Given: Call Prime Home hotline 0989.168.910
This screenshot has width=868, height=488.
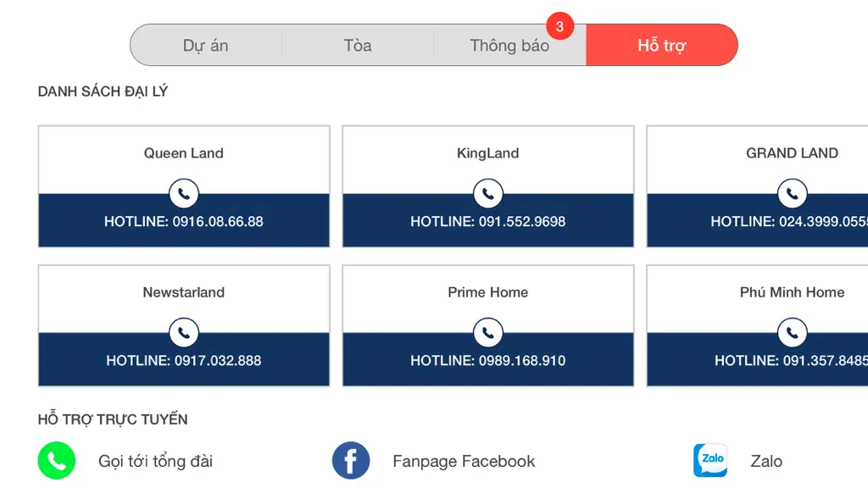Looking at the screenshot, I should [x=488, y=361].
